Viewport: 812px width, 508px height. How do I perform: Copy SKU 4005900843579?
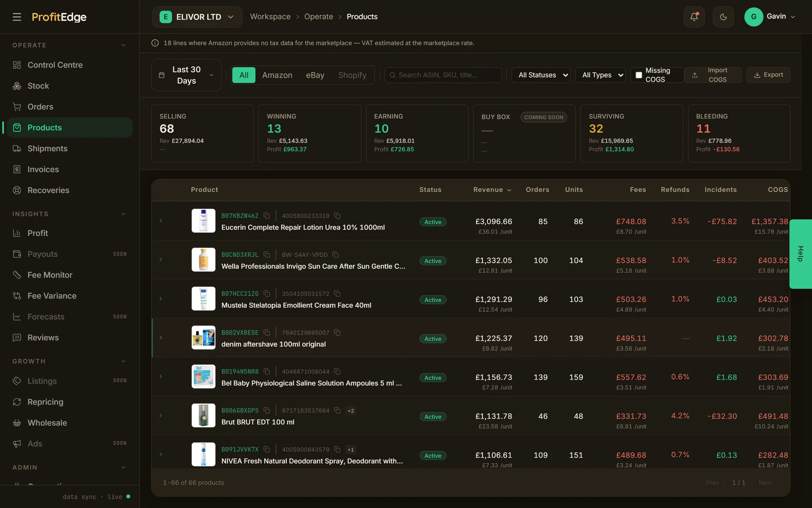(x=337, y=449)
